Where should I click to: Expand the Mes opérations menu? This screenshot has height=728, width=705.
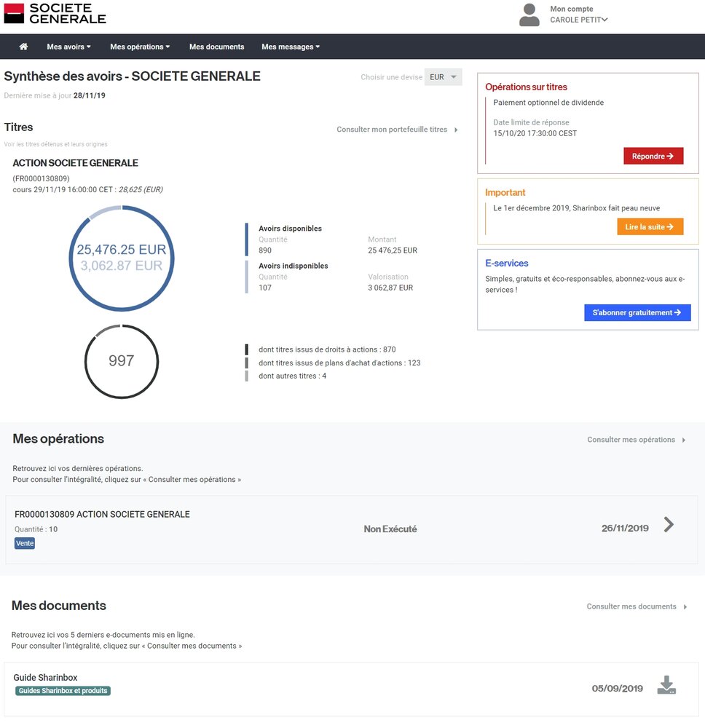(x=140, y=47)
